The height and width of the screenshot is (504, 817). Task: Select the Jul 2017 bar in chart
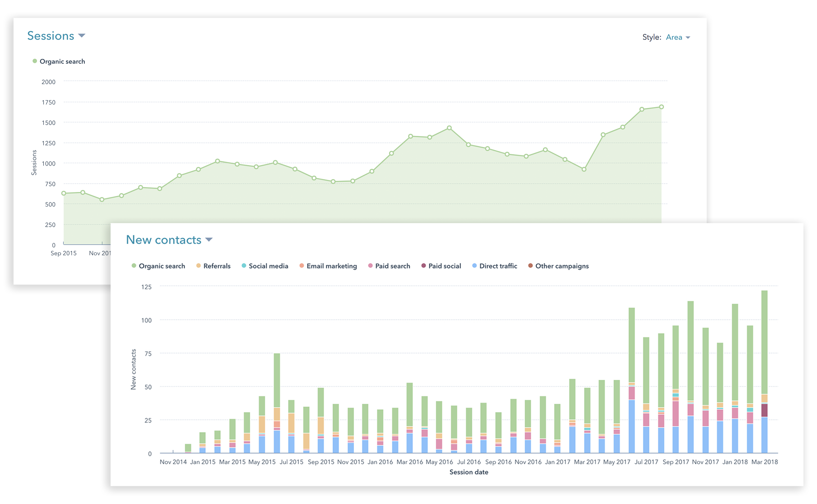pyautogui.click(x=646, y=395)
